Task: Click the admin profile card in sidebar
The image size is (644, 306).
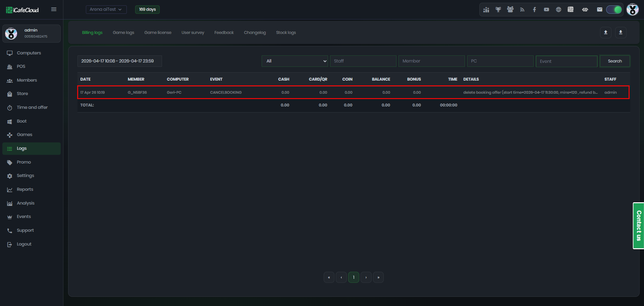Action: (x=32, y=34)
